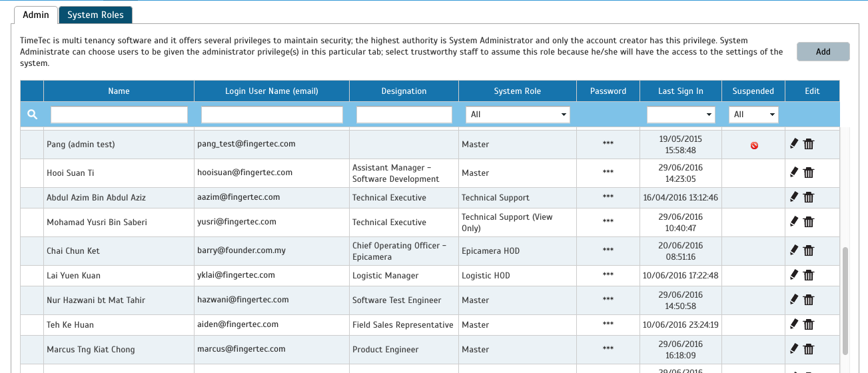
Task: Click the red suspended icon for Pang
Action: [x=754, y=145]
